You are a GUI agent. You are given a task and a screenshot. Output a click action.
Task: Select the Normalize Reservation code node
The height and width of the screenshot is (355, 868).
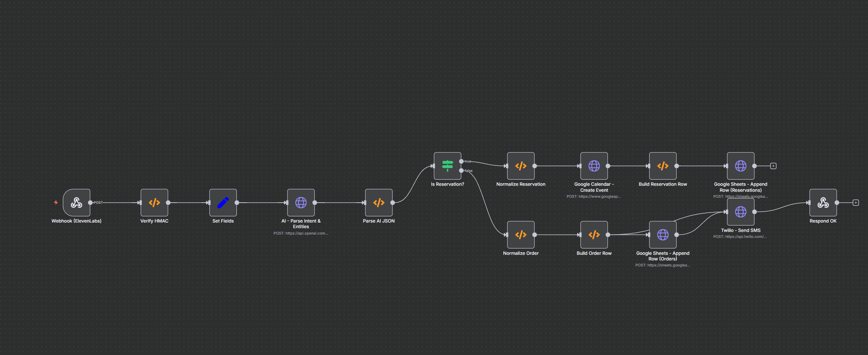521,166
